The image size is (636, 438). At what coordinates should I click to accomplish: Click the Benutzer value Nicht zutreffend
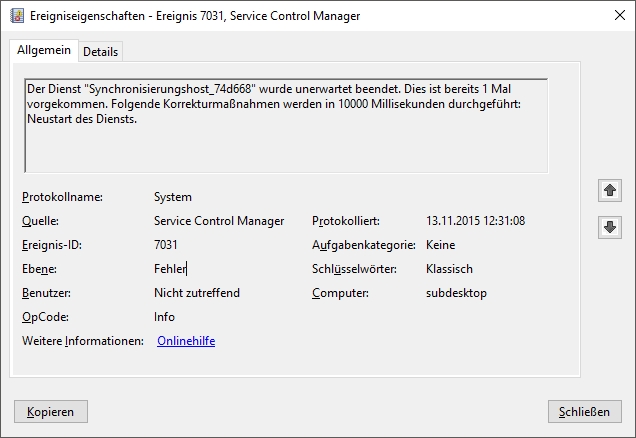coord(196,293)
